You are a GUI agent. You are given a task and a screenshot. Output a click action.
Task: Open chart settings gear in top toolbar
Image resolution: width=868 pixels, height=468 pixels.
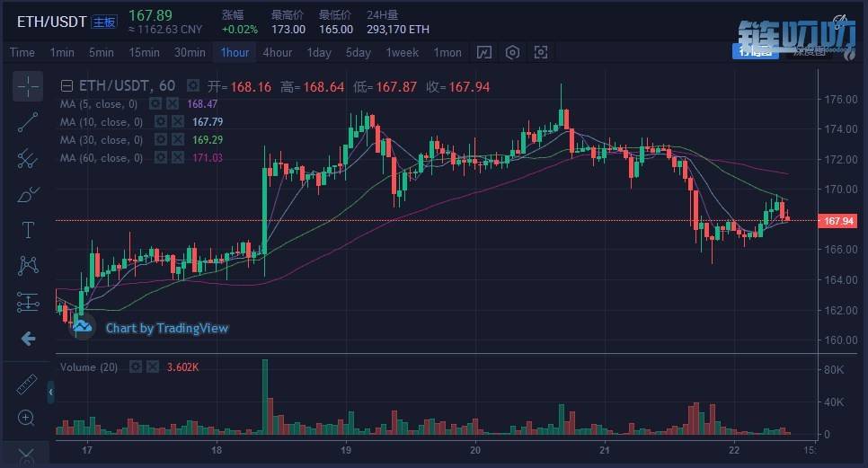pos(512,52)
